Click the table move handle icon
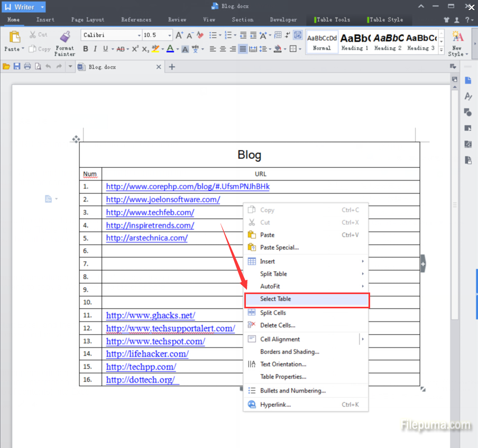 pos(76,139)
